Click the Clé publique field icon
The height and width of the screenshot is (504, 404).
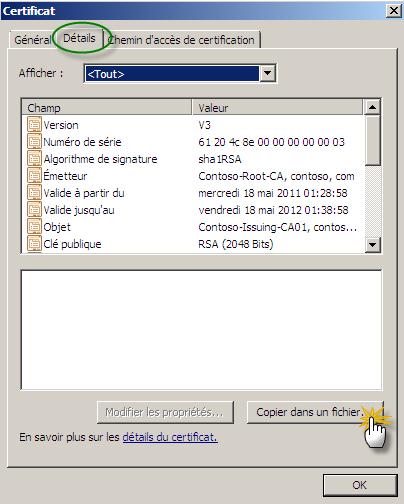(x=34, y=244)
